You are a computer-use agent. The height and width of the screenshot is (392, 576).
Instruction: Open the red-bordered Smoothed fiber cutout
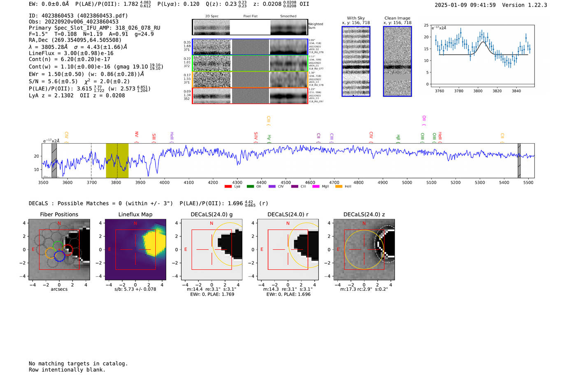[288, 96]
